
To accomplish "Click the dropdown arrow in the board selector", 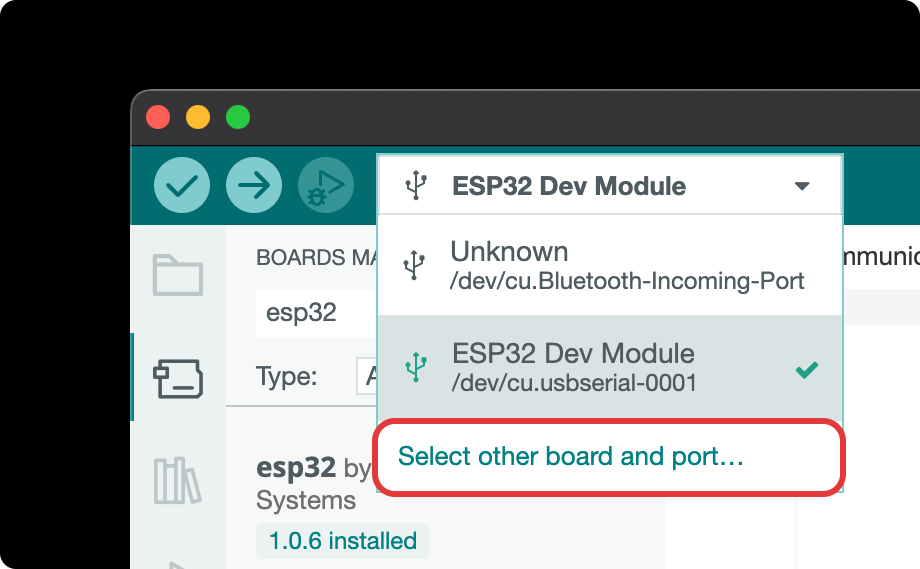I will 802,186.
